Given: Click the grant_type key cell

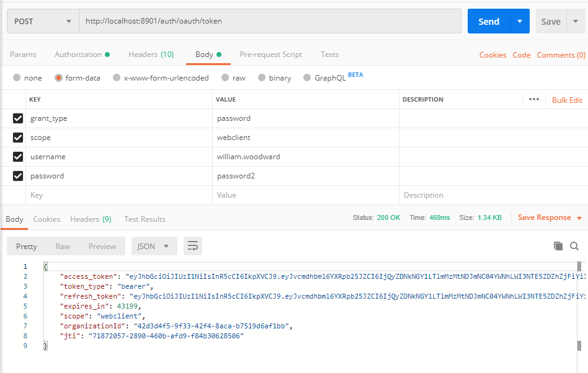Looking at the screenshot, I should point(119,118).
